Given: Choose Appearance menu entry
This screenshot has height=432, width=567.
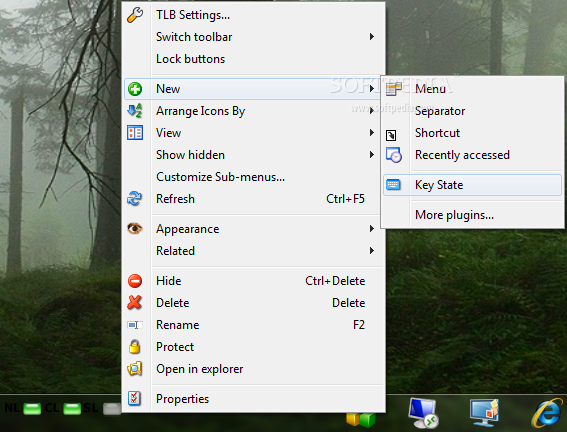Looking at the screenshot, I should 253,228.
